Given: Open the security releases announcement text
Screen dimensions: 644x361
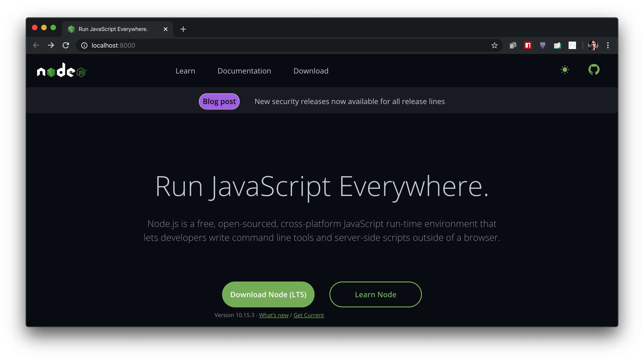Looking at the screenshot, I should pos(350,101).
